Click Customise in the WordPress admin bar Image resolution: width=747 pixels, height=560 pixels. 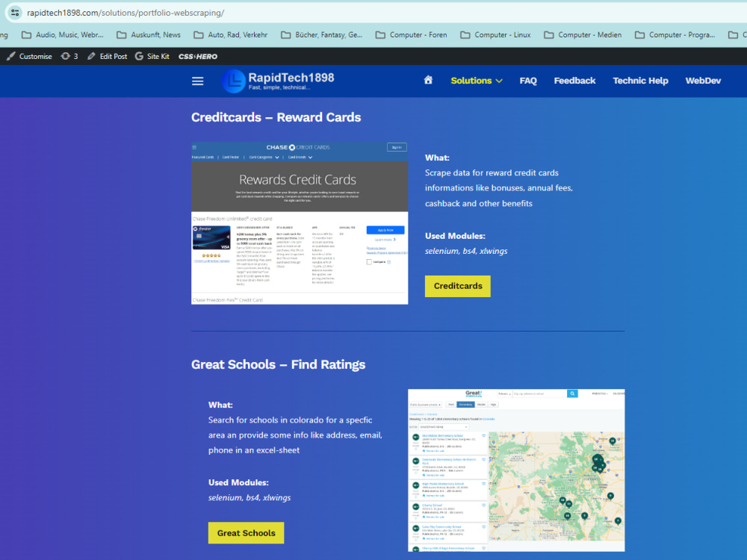tap(30, 56)
